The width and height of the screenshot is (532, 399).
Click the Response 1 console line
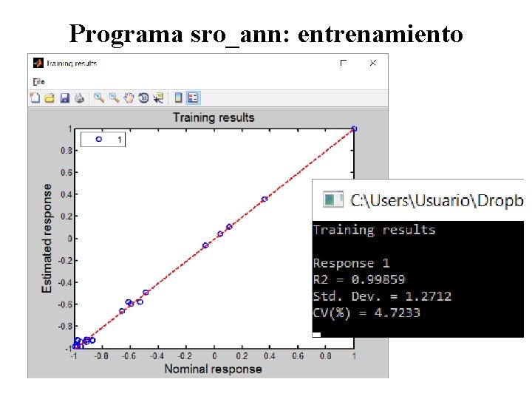[351, 263]
